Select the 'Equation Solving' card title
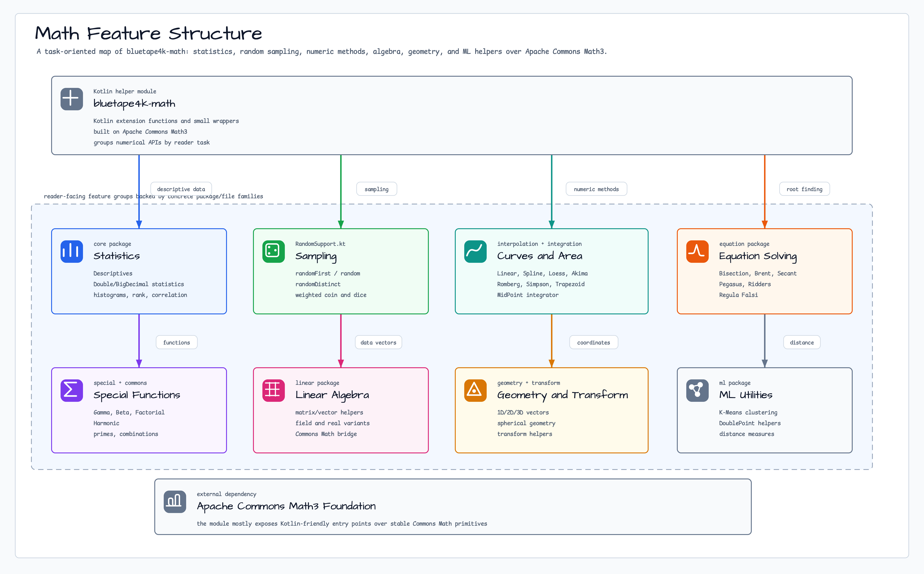 pyautogui.click(x=758, y=256)
